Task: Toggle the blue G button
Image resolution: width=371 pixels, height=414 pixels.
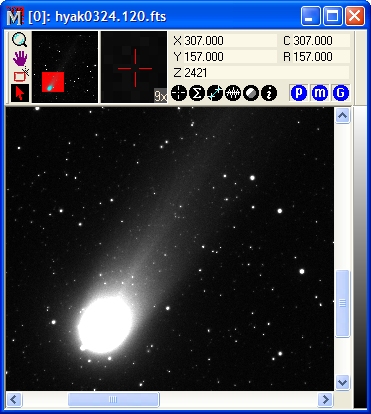Action: pos(340,93)
